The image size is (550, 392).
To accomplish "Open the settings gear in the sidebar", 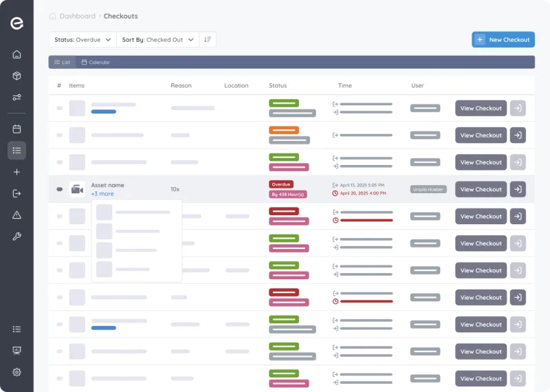I will coord(16,372).
